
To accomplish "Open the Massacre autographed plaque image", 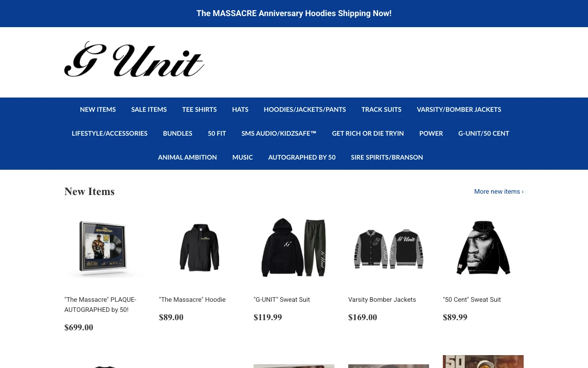I will tap(105, 247).
